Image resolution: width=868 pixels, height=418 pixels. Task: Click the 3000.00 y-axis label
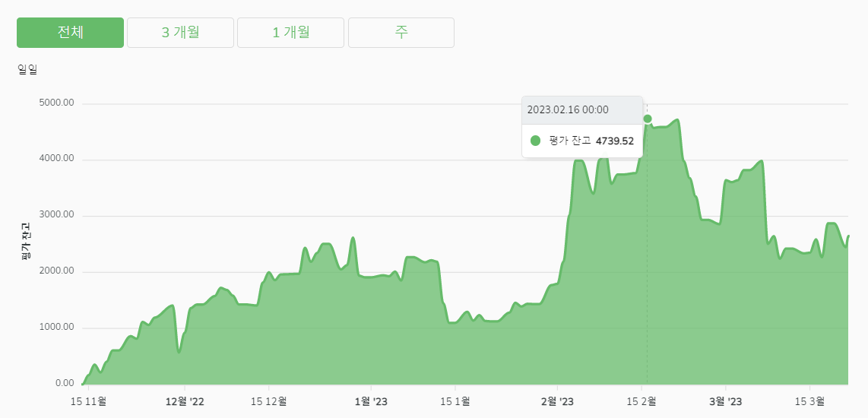point(56,215)
